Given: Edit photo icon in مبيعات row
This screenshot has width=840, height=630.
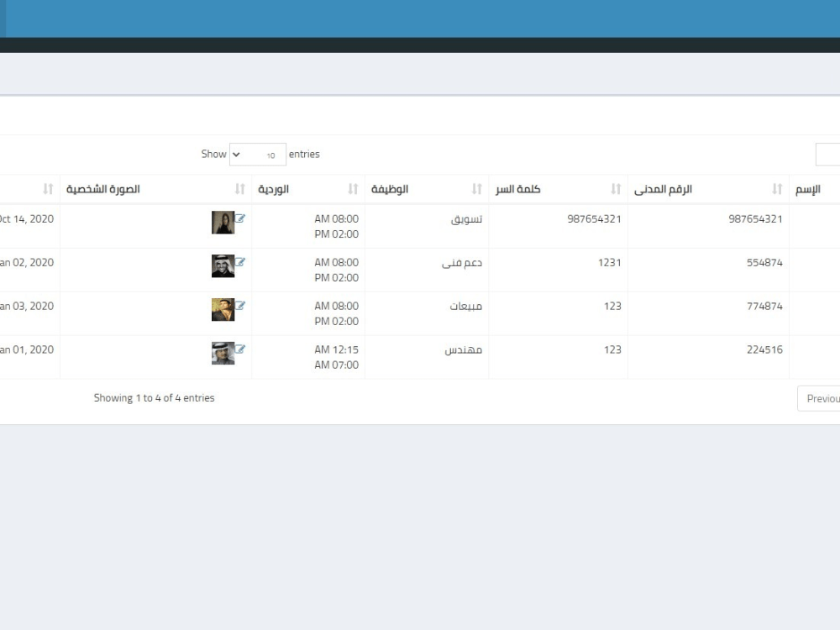Looking at the screenshot, I should click(x=240, y=306).
